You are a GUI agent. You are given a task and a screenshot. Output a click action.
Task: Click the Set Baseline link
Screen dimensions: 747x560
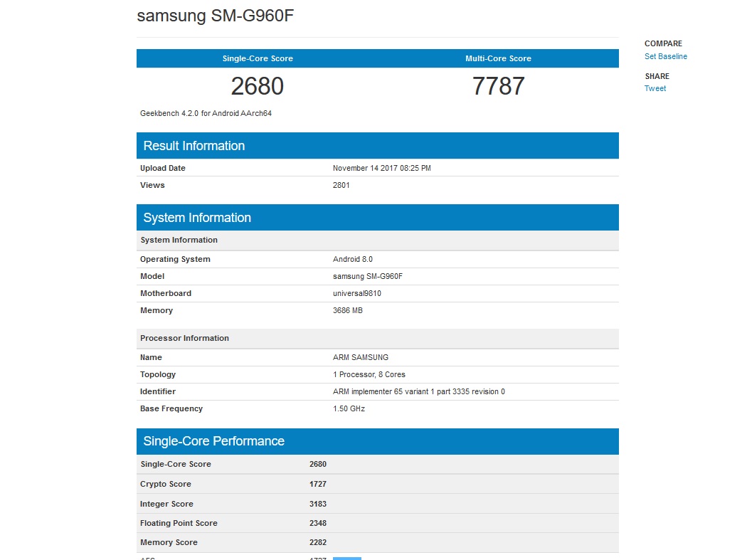[665, 56]
